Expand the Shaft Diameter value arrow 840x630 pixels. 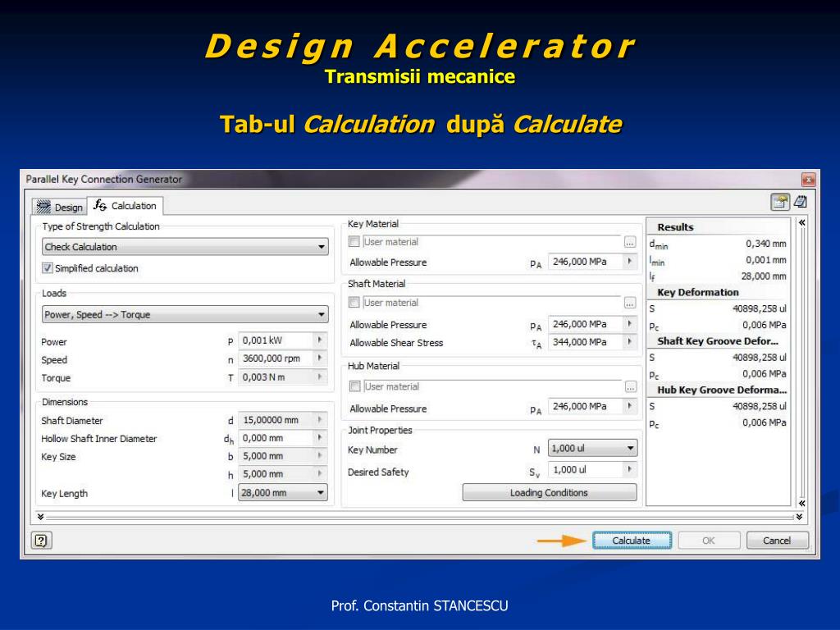(320, 420)
